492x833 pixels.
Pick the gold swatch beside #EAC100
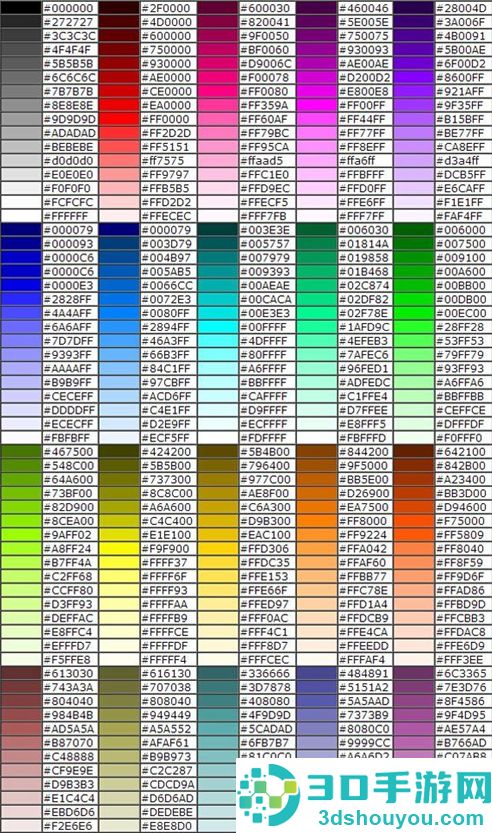coord(217,535)
